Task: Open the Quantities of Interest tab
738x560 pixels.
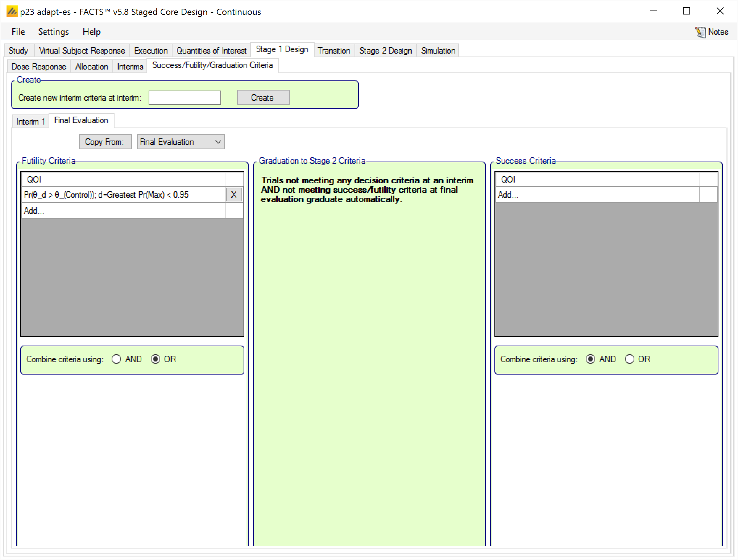Action: [x=211, y=51]
